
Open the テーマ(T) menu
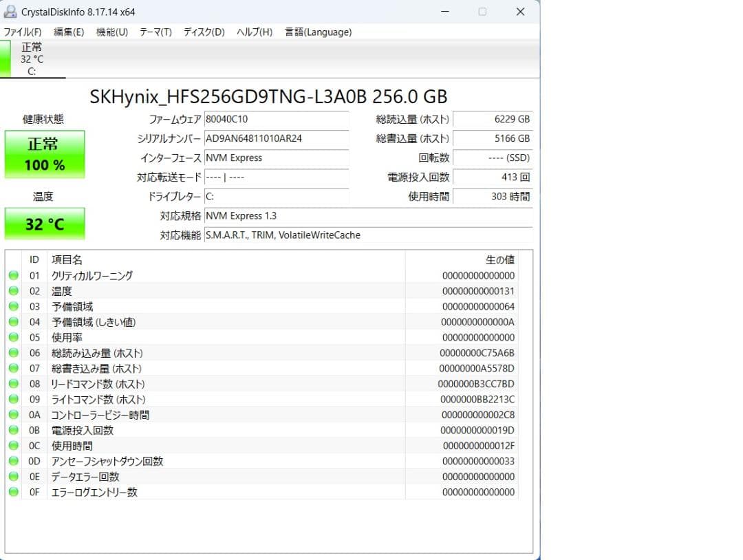pyautogui.click(x=155, y=32)
